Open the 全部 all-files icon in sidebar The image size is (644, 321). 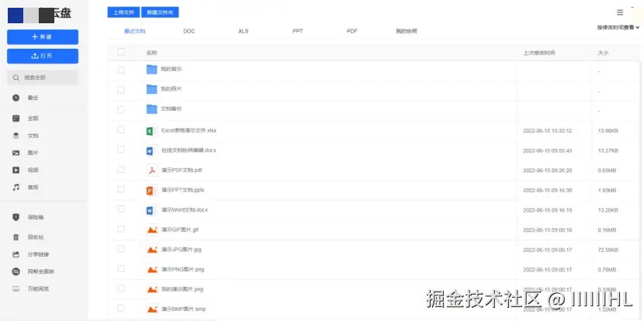click(x=16, y=118)
